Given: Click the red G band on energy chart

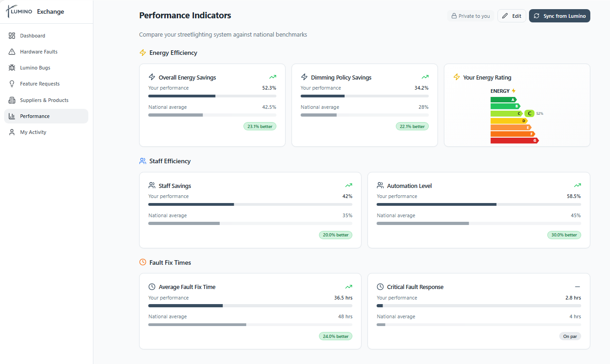Looking at the screenshot, I should (x=515, y=140).
